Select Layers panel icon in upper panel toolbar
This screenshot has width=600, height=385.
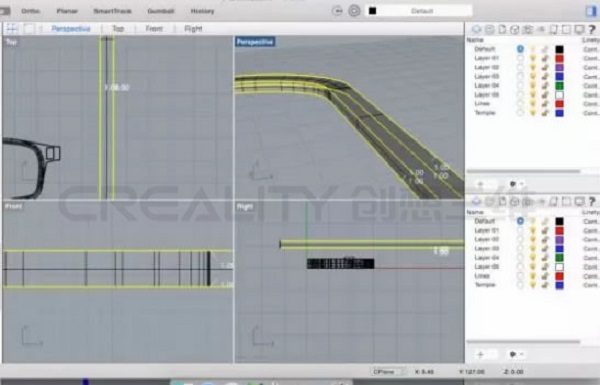[476, 29]
